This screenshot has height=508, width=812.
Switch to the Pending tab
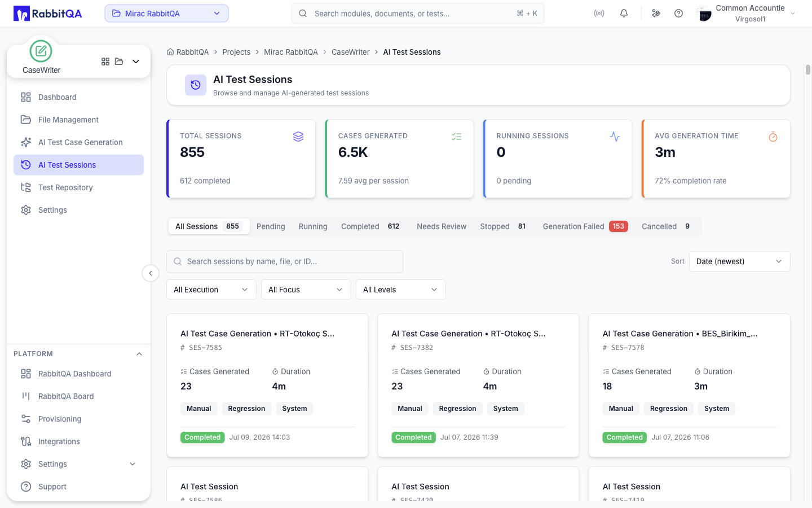(271, 226)
